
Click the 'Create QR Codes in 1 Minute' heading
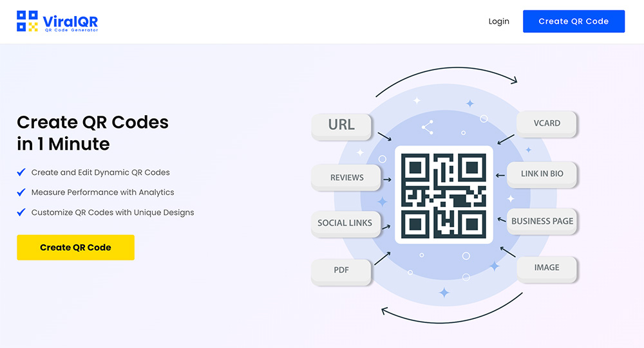click(93, 133)
